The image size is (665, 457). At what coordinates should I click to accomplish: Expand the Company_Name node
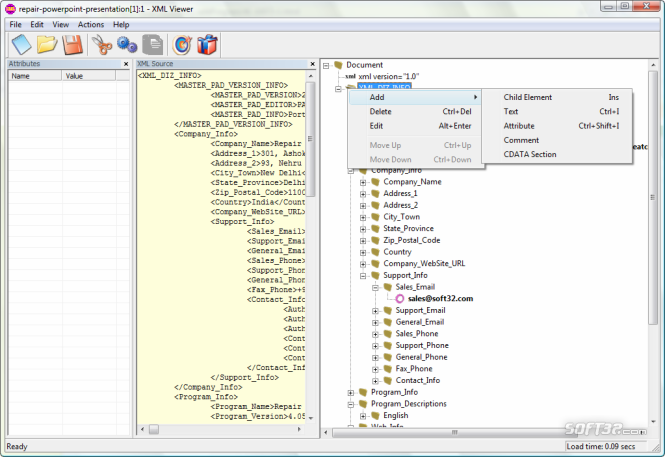(363, 183)
